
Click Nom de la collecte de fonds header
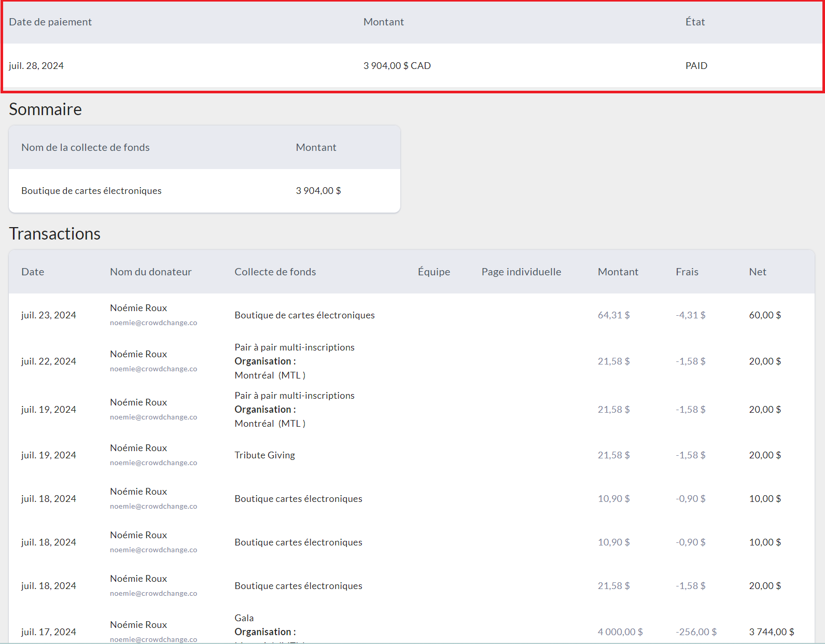(x=85, y=147)
